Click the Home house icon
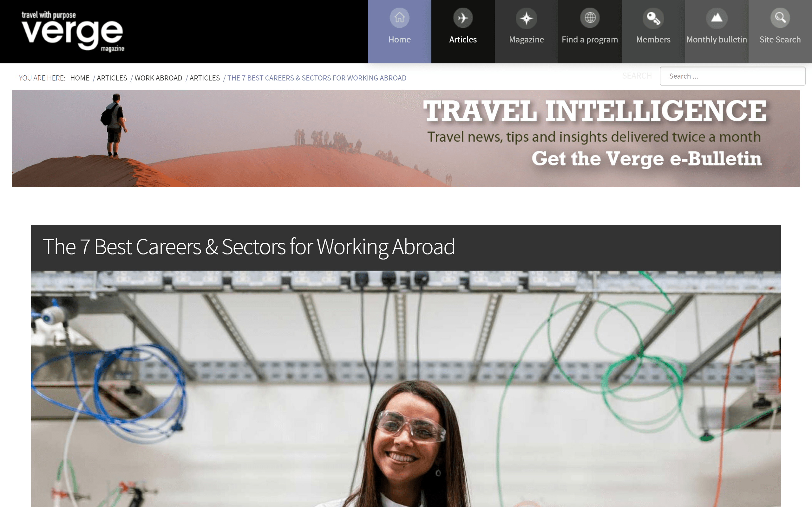The height and width of the screenshot is (507, 812). (399, 18)
